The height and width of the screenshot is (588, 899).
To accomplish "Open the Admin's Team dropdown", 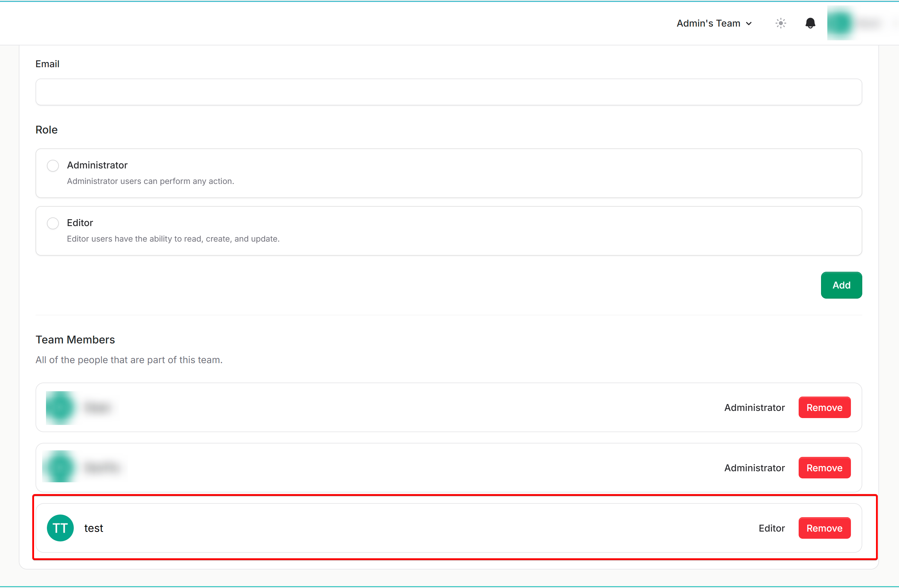I will [x=709, y=23].
